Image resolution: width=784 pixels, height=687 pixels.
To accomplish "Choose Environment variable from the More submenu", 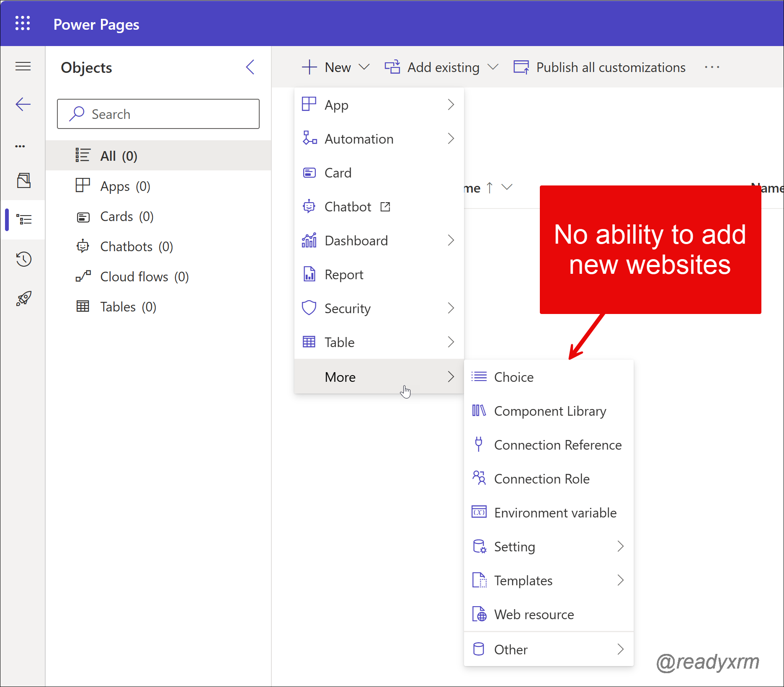I will click(555, 512).
